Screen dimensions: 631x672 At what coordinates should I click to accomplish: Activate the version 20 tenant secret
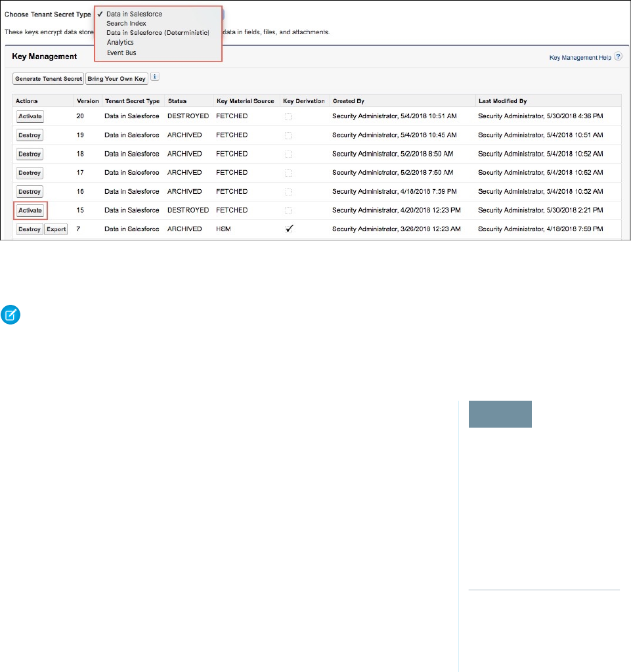(x=30, y=116)
